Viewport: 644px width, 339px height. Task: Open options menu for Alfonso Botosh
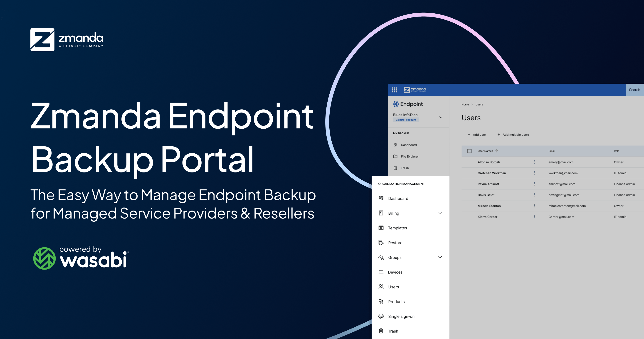[x=535, y=162]
